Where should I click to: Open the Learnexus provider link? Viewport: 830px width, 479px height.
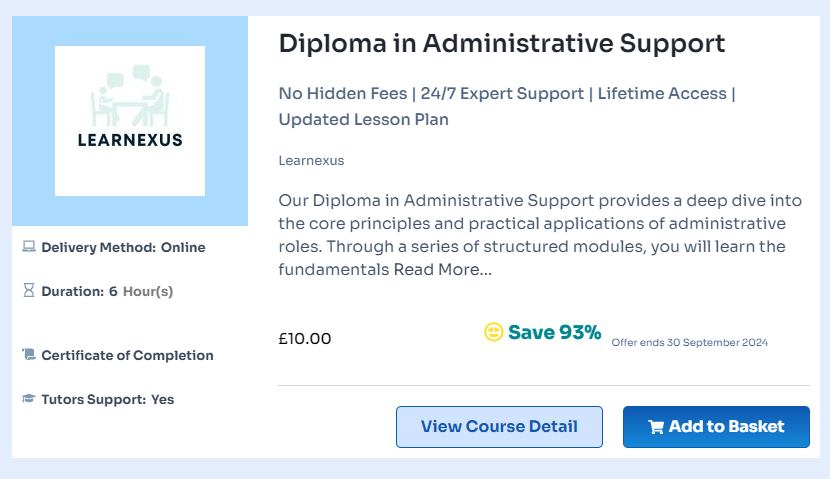point(311,160)
